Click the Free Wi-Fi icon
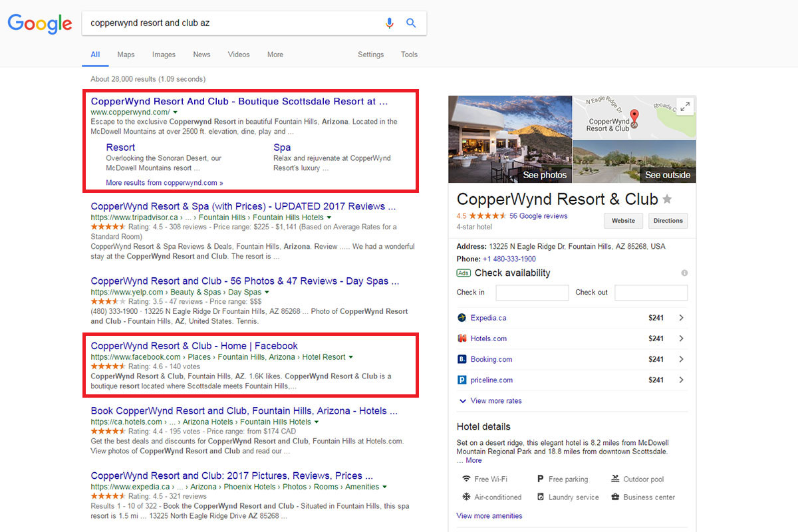The height and width of the screenshot is (532, 798). coord(467,479)
